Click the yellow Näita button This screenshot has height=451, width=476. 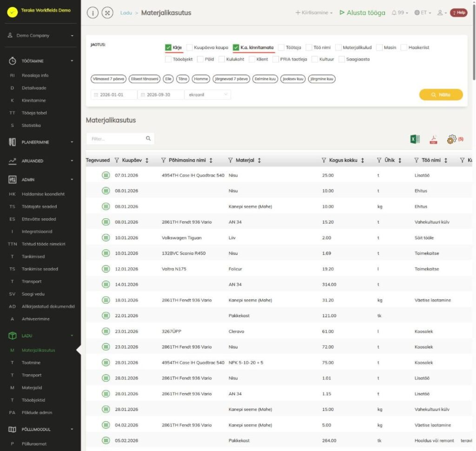point(441,95)
